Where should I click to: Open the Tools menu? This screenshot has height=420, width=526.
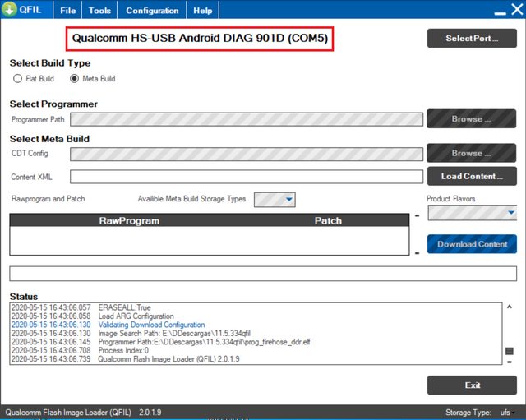tap(99, 11)
